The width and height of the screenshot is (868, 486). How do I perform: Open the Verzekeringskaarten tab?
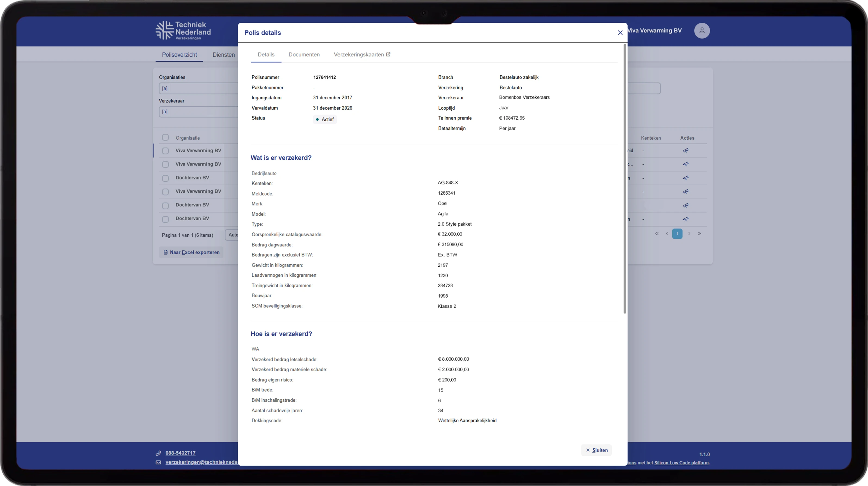pyautogui.click(x=362, y=55)
